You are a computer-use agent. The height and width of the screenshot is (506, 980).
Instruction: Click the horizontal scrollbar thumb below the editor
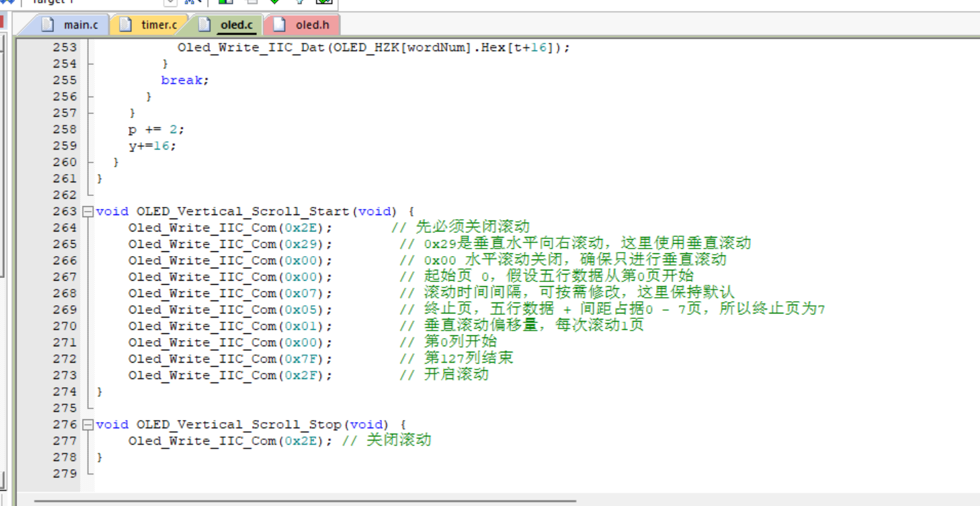304,501
